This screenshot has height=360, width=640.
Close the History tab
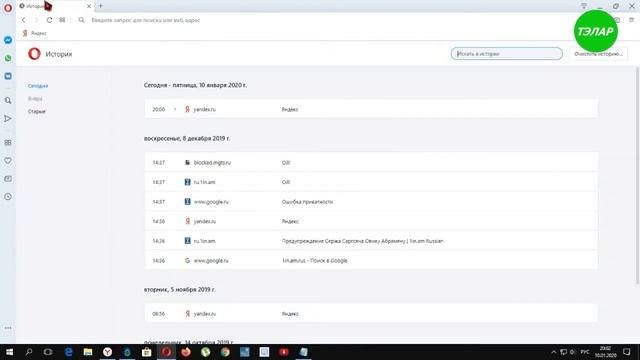(89, 6)
